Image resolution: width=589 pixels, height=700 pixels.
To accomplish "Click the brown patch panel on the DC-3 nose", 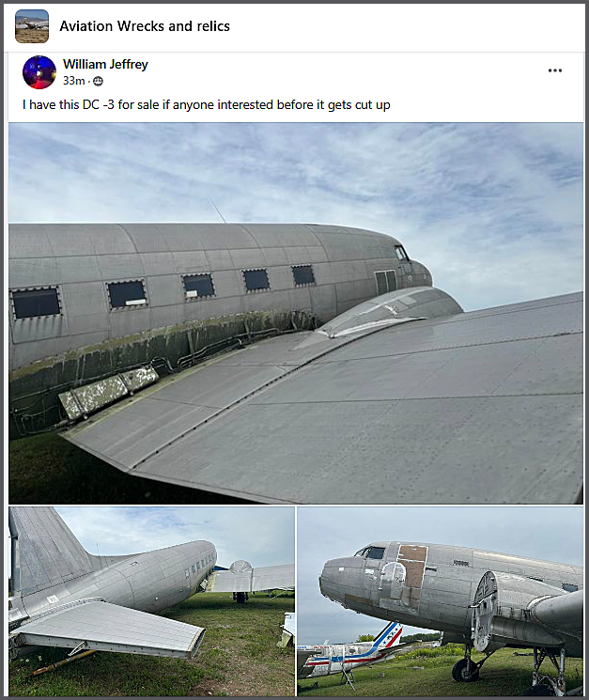I will point(412,567).
